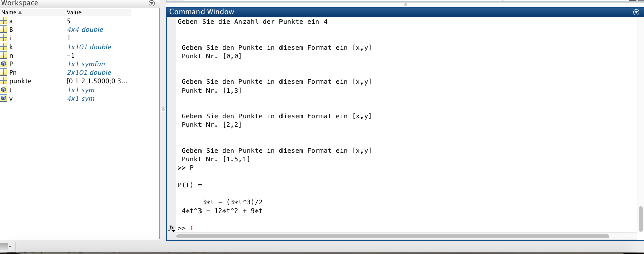This screenshot has width=644, height=254.
Task: Click the matrix icon next to punkte
Action: 4,81
